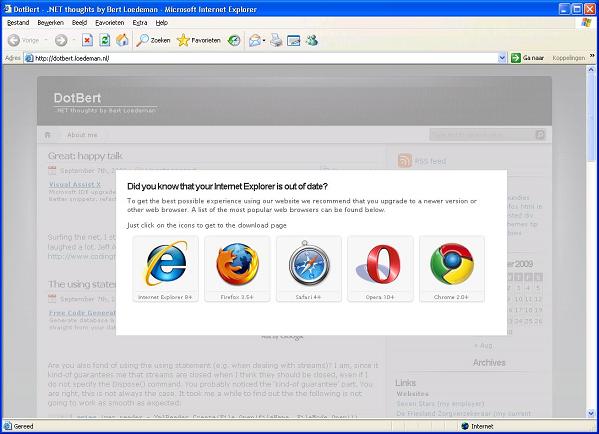Click the blog home icon in navigation

pos(48,135)
